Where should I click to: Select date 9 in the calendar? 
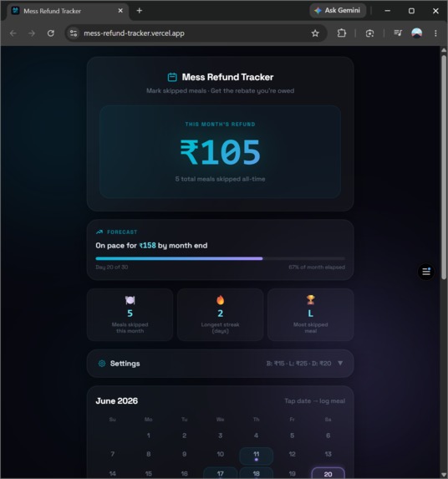[x=185, y=454]
